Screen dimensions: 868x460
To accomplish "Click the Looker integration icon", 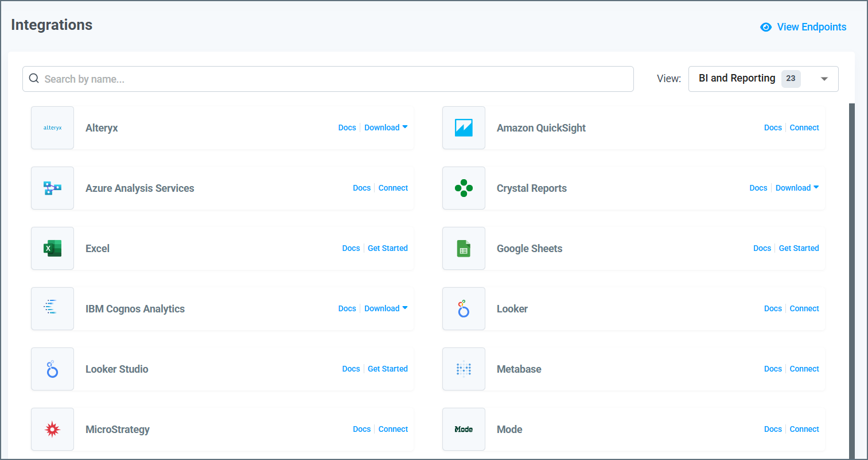I will (x=464, y=308).
